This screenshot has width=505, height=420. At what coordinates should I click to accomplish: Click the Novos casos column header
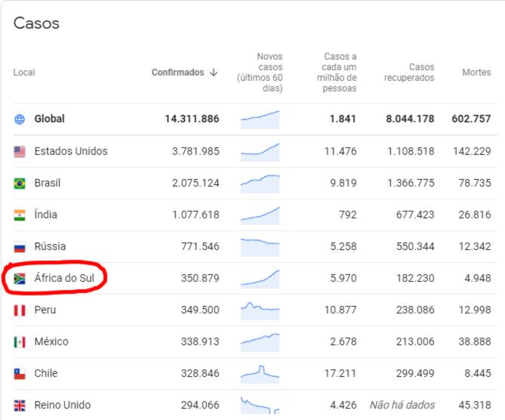[260, 73]
